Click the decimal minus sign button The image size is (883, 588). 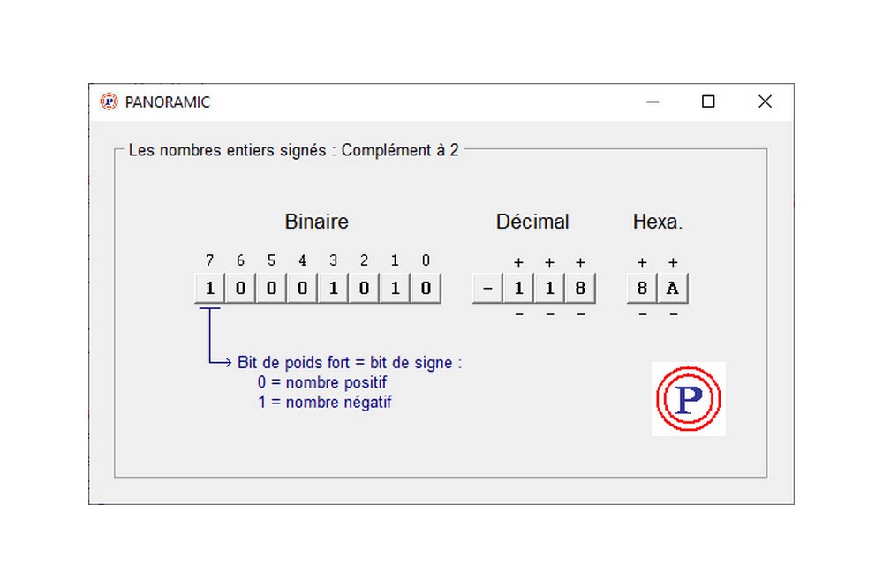pyautogui.click(x=487, y=289)
